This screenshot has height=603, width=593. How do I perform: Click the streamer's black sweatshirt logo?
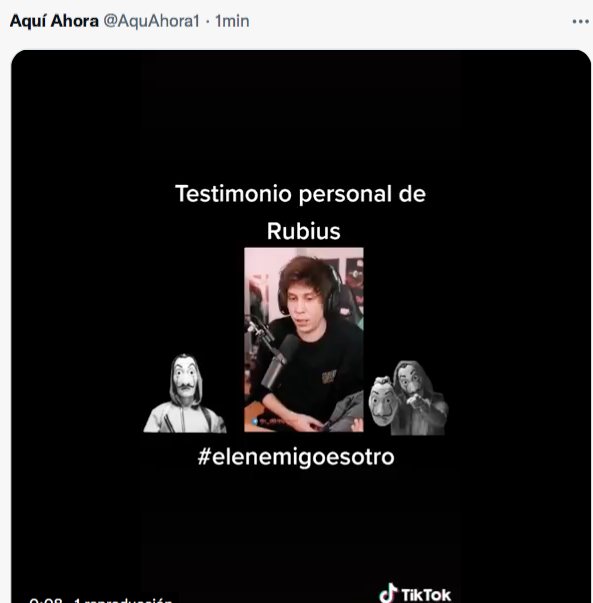[329, 376]
